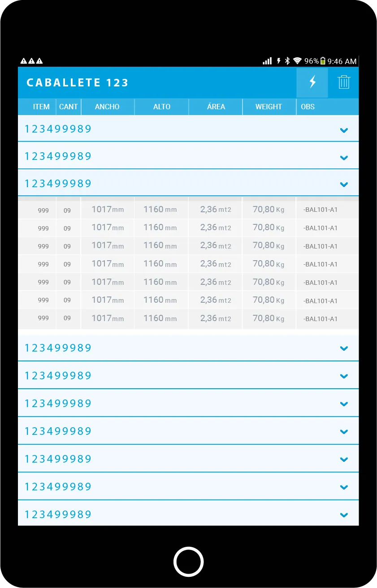Select 1017mm in the first detail row
The height and width of the screenshot is (588, 377).
pyautogui.click(x=108, y=209)
